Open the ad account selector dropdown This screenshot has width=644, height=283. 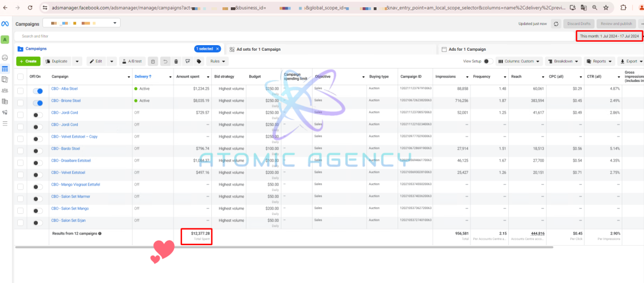[81, 23]
